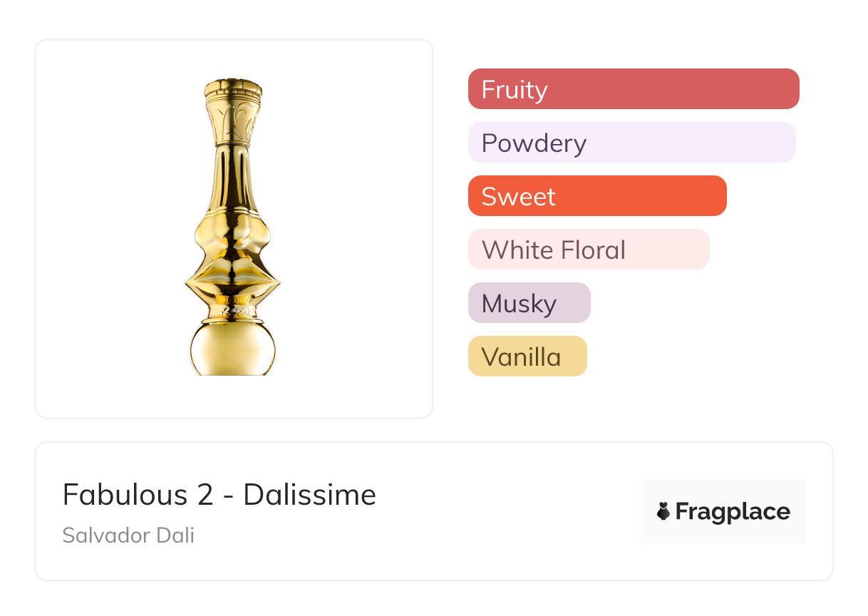Click the Fragplace wordmark text

tap(733, 511)
